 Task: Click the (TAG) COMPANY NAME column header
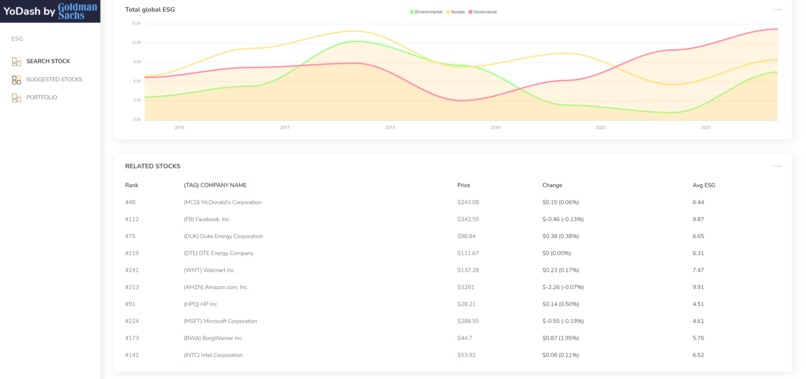pyautogui.click(x=215, y=185)
